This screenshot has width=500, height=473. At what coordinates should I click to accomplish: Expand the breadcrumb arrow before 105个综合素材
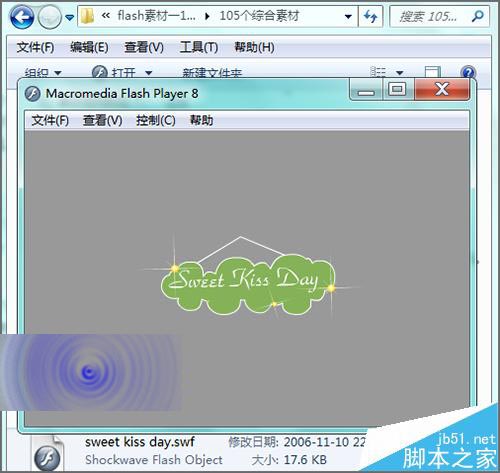(x=207, y=16)
